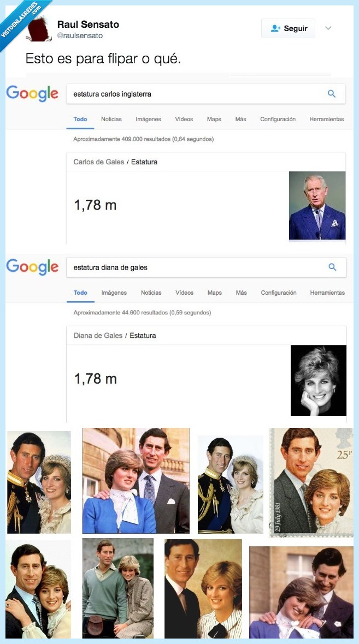Click the Google logo above the Carlos search
Screen dimensions: 359x644
[x=32, y=94]
